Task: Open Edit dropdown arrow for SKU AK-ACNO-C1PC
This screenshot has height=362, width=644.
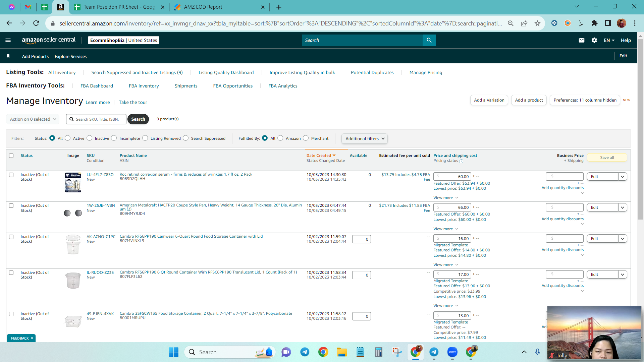Action: pyautogui.click(x=623, y=239)
